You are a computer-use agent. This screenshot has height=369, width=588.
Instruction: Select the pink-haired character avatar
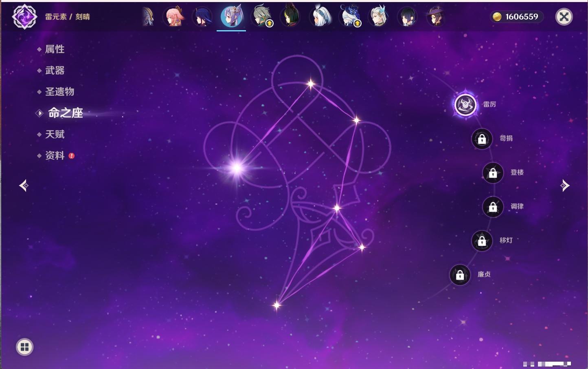point(174,17)
